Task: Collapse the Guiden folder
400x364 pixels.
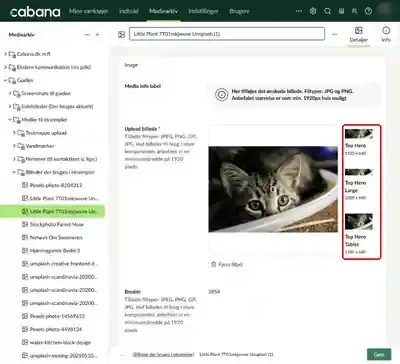Action: (x=5, y=80)
